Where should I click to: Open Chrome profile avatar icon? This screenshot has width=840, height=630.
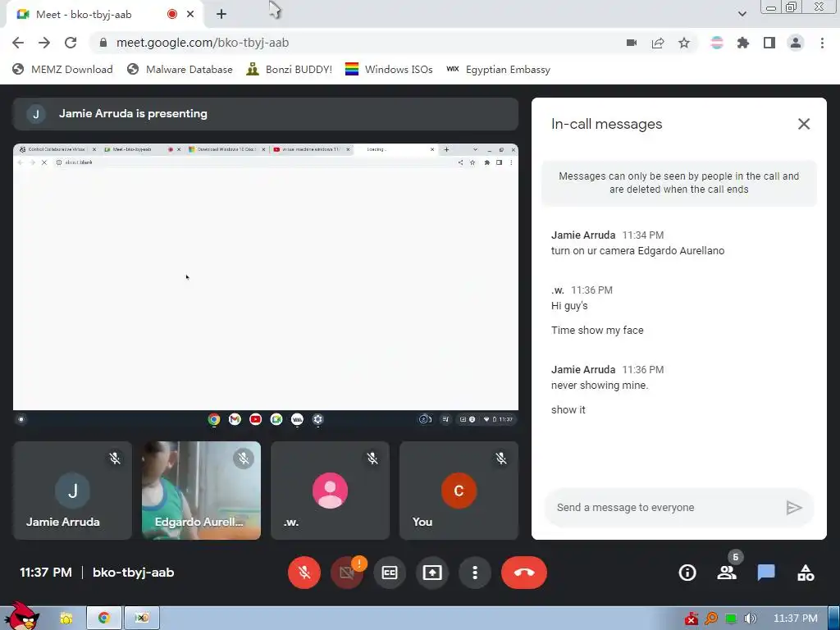click(x=796, y=43)
